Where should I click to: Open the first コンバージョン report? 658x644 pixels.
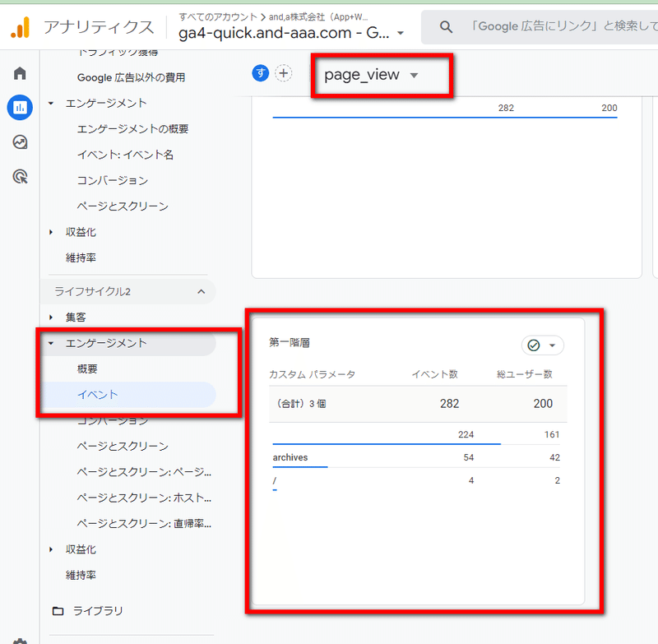[113, 180]
